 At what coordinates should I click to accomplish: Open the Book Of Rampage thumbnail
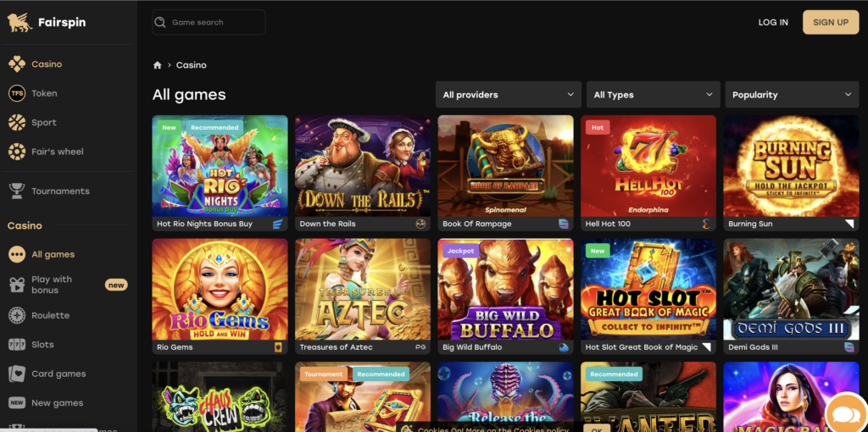(505, 166)
